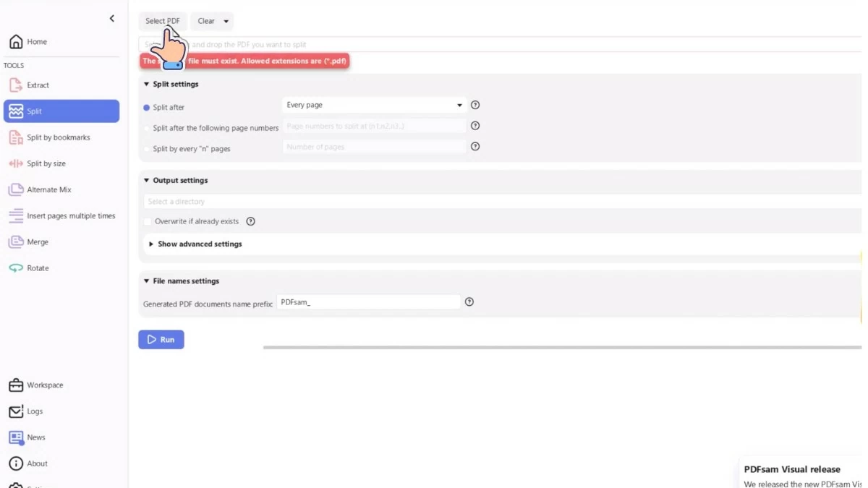
Task: Click the output directory input field
Action: (x=499, y=202)
